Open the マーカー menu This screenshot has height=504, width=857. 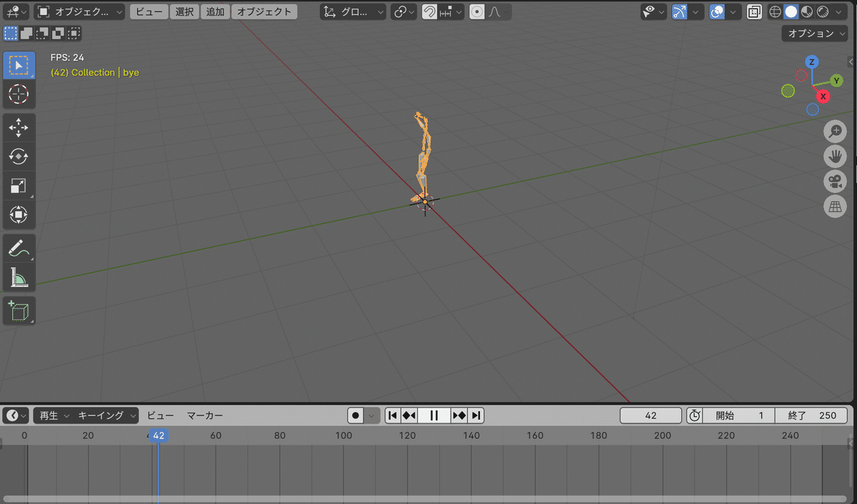[x=205, y=415]
